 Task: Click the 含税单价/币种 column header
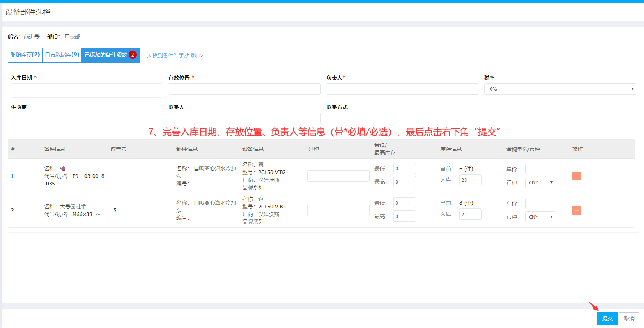[523, 149]
